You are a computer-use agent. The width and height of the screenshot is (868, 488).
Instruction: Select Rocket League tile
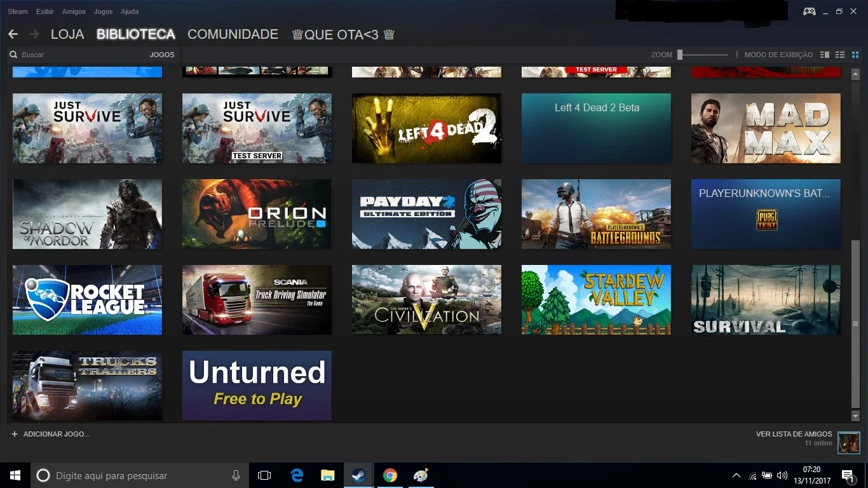[87, 300]
